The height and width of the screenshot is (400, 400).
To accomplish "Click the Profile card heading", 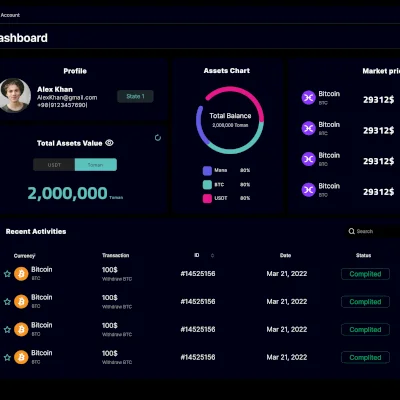I will point(75,71).
